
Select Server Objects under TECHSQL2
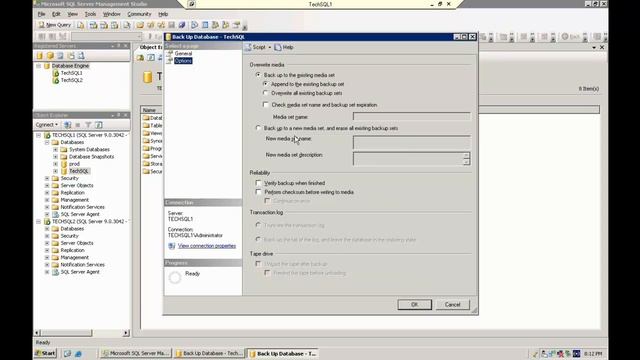coord(77,243)
